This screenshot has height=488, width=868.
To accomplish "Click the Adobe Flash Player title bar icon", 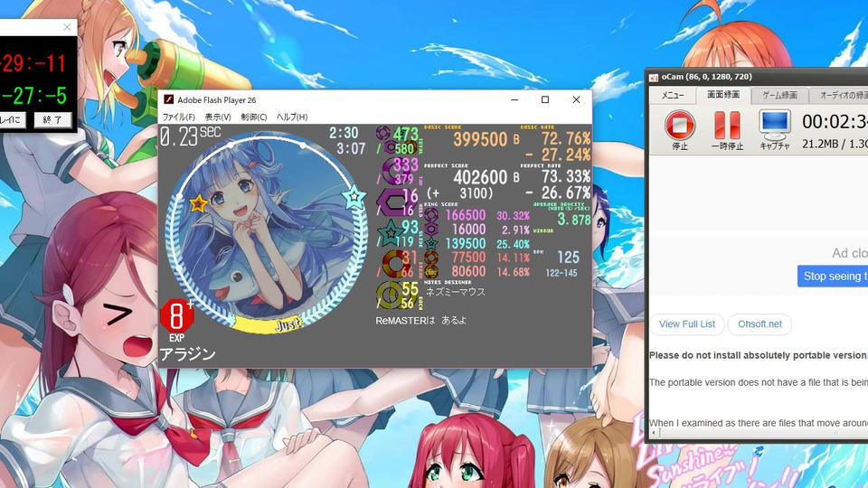I will coord(168,99).
